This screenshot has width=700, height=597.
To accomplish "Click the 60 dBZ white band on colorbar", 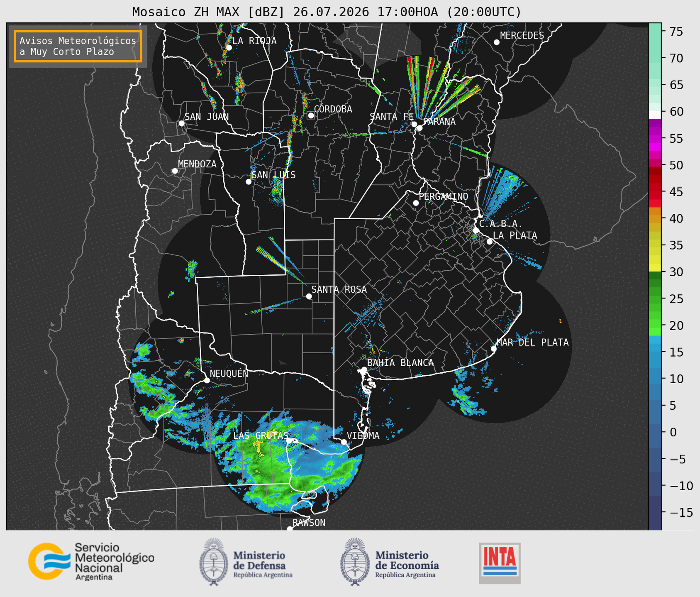I will tap(655, 115).
